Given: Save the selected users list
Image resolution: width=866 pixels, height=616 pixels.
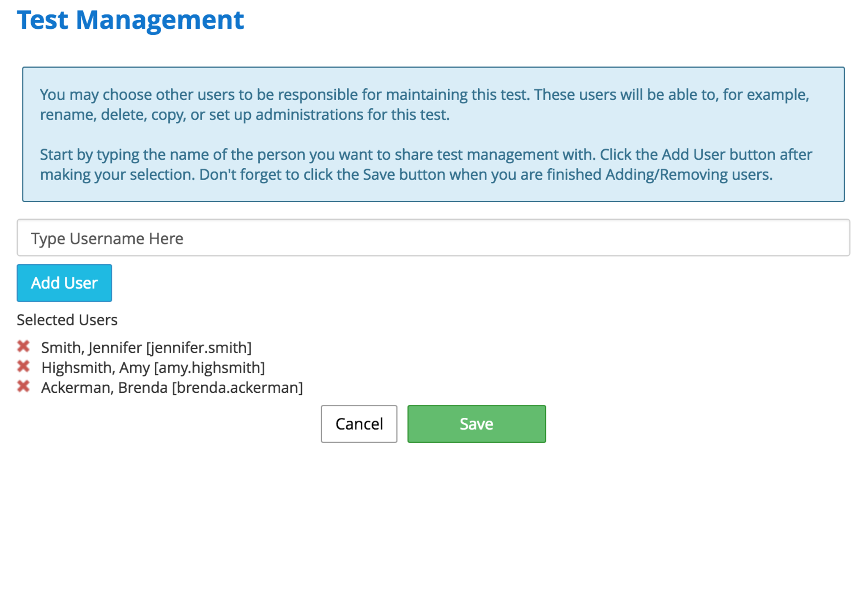Looking at the screenshot, I should click(x=476, y=424).
